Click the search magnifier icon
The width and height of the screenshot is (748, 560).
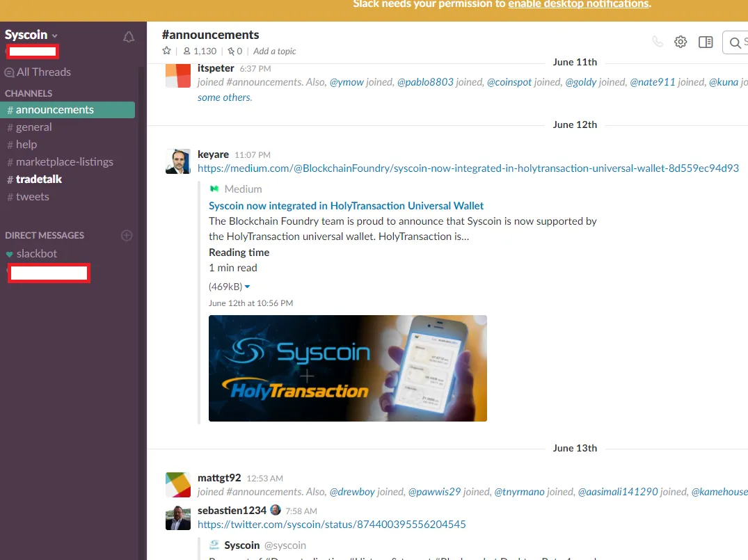click(x=735, y=43)
